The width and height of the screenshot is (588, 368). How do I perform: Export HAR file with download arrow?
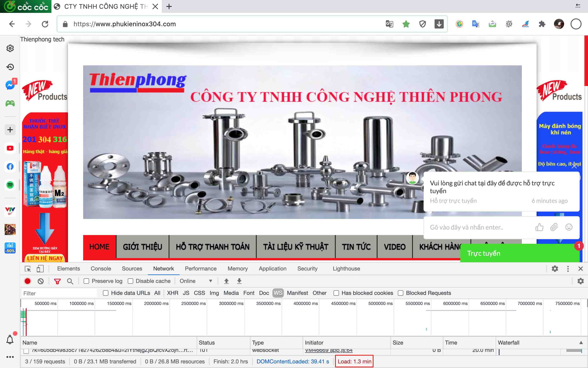pyautogui.click(x=239, y=281)
